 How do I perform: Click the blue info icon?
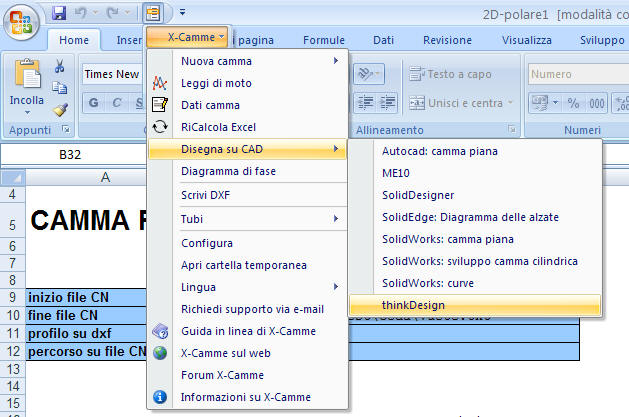pos(160,397)
